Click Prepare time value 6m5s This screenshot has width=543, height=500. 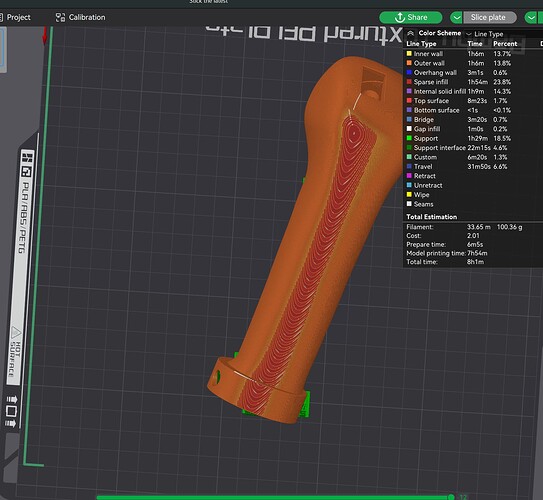[475, 244]
